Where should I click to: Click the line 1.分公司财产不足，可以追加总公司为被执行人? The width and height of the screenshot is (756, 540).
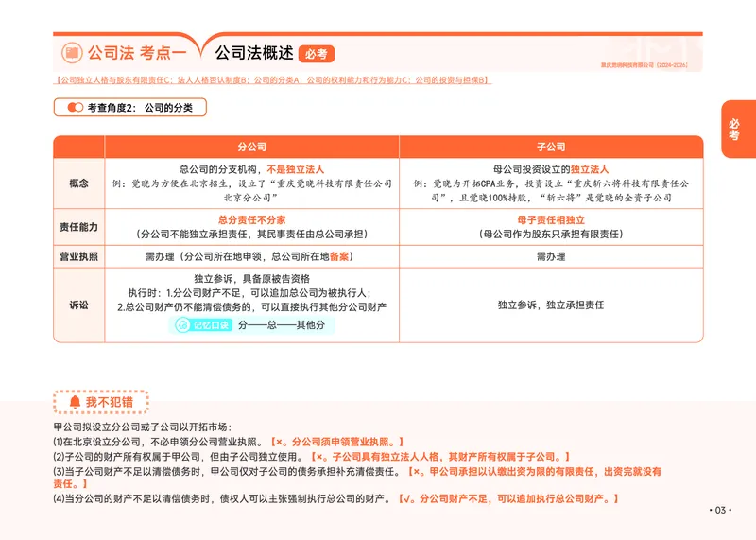[249, 293]
